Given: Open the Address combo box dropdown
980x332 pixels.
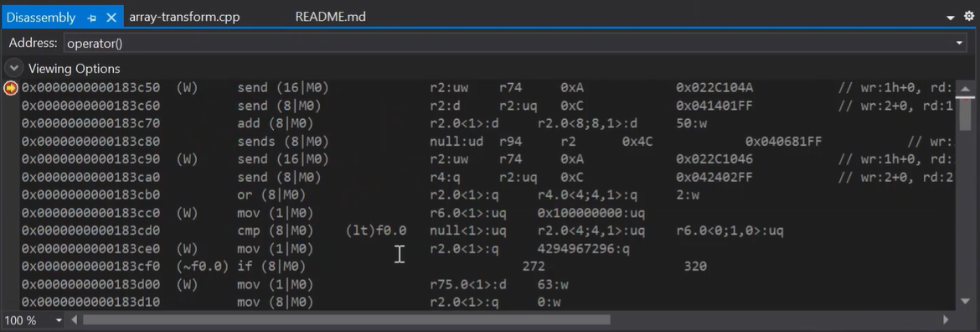Looking at the screenshot, I should click(x=959, y=43).
